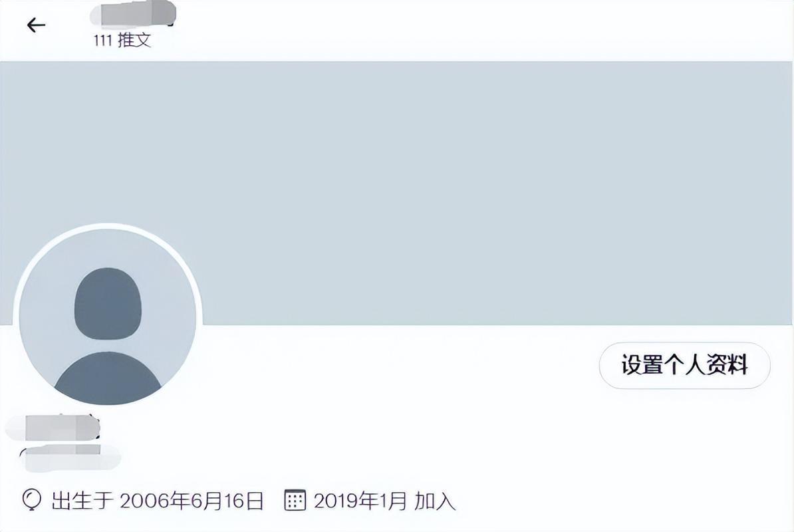Click the balloon birthday icon

(x=31, y=499)
